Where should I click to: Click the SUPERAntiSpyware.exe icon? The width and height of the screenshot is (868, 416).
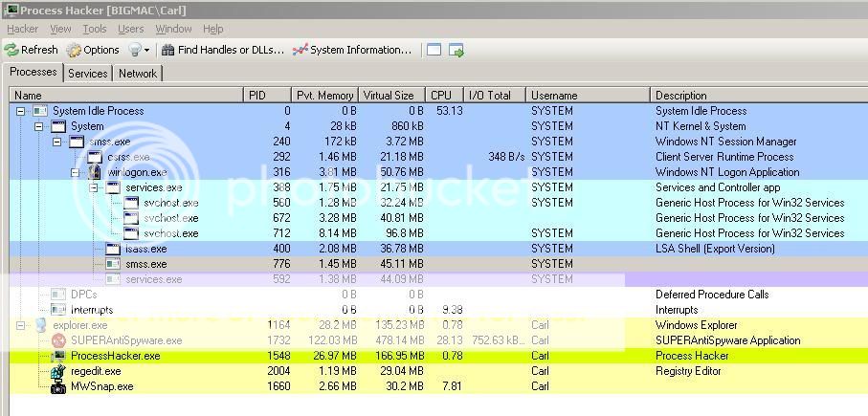(x=58, y=340)
